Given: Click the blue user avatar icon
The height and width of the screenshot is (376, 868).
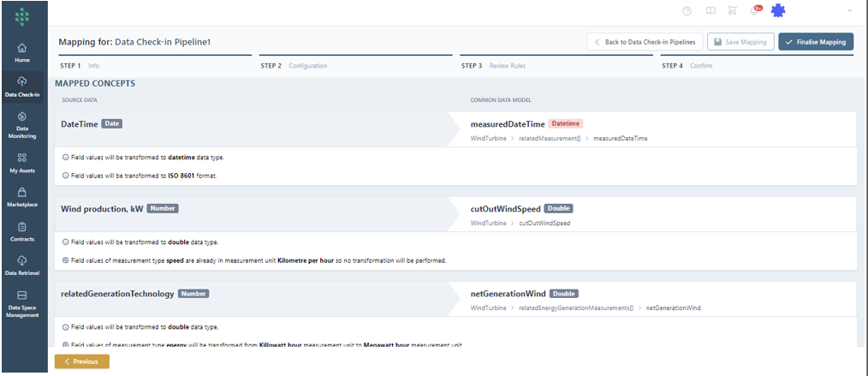Looking at the screenshot, I should pos(777,10).
